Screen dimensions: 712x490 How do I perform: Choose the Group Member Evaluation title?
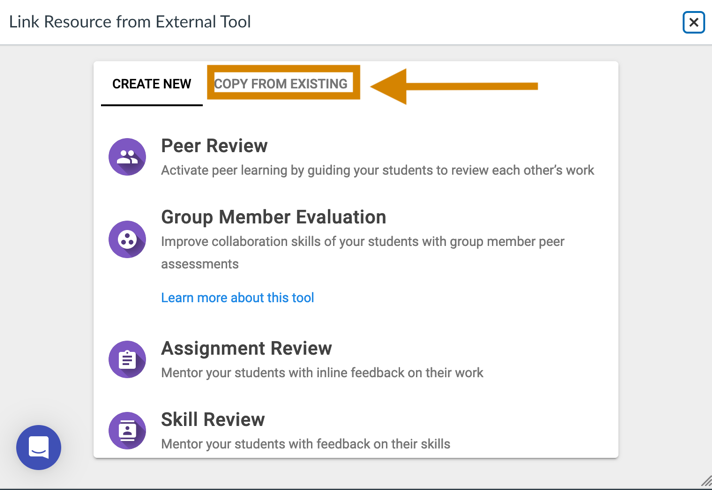tap(273, 217)
